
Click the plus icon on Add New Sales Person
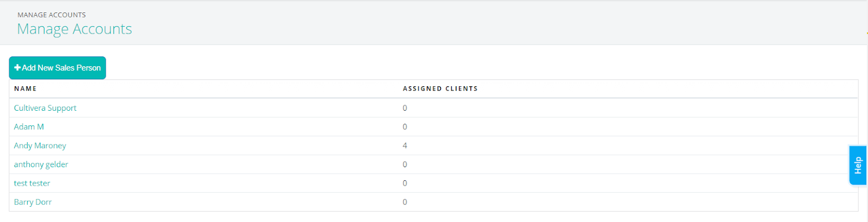pyautogui.click(x=18, y=68)
